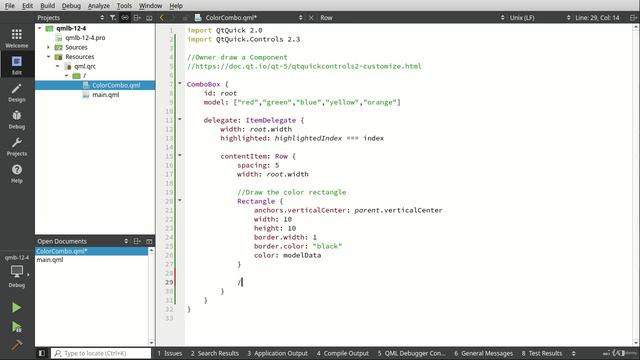
Task: Toggle progress details at bottom right
Action: tap(607, 353)
